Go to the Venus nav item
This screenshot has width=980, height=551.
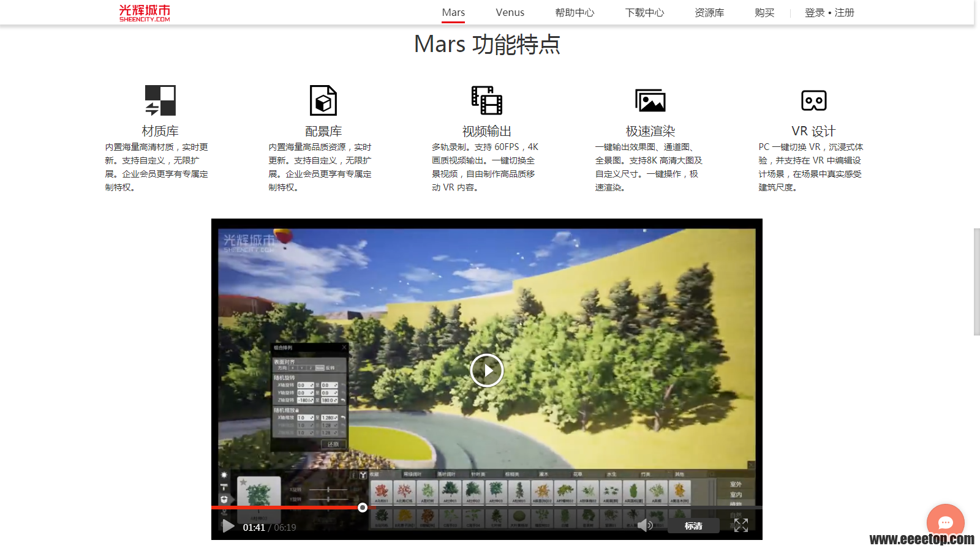point(510,12)
